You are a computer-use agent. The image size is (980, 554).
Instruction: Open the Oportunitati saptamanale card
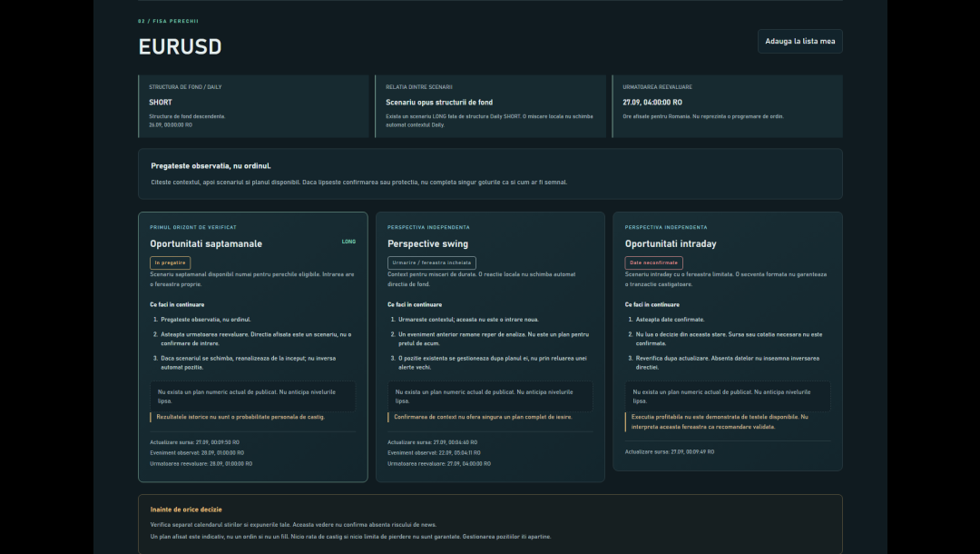252,347
